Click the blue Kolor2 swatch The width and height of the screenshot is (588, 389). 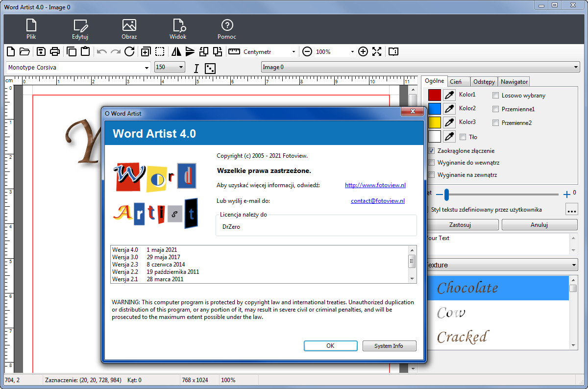point(435,109)
